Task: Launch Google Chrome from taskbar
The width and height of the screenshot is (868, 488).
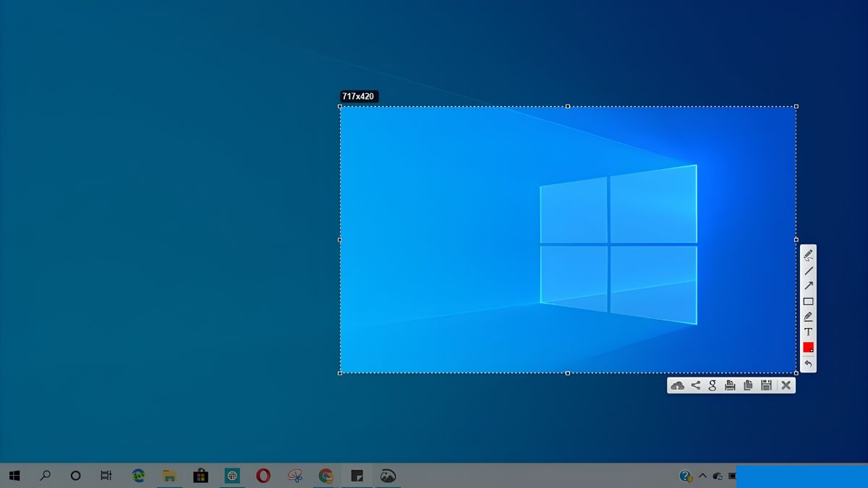Action: coord(326,476)
